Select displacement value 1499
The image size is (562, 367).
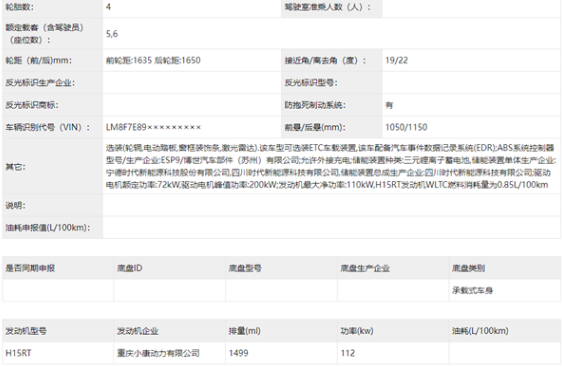[238, 353]
